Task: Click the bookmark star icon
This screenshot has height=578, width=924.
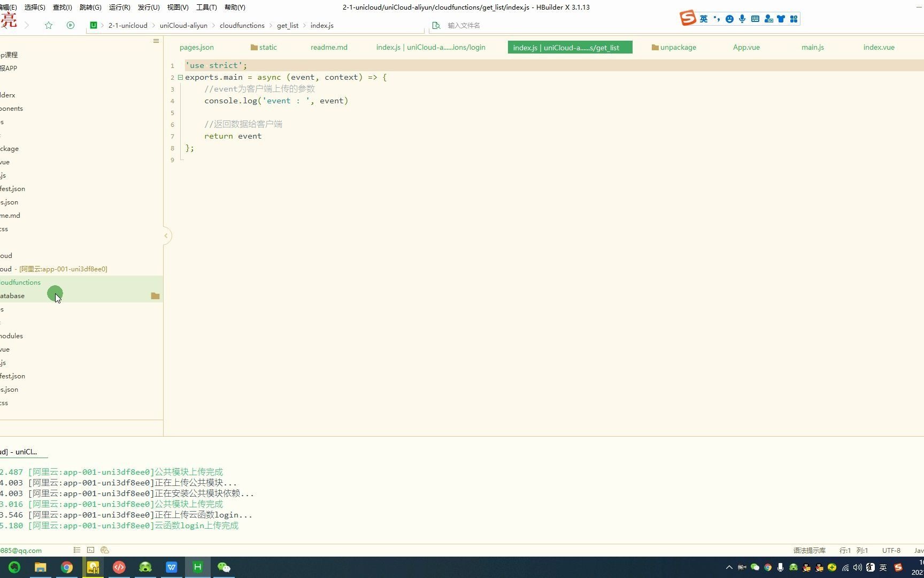Action: [49, 25]
